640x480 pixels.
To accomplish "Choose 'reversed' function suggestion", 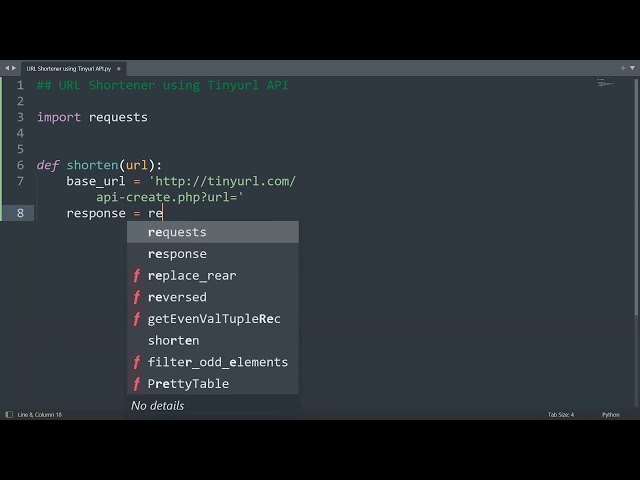I will tap(213, 297).
